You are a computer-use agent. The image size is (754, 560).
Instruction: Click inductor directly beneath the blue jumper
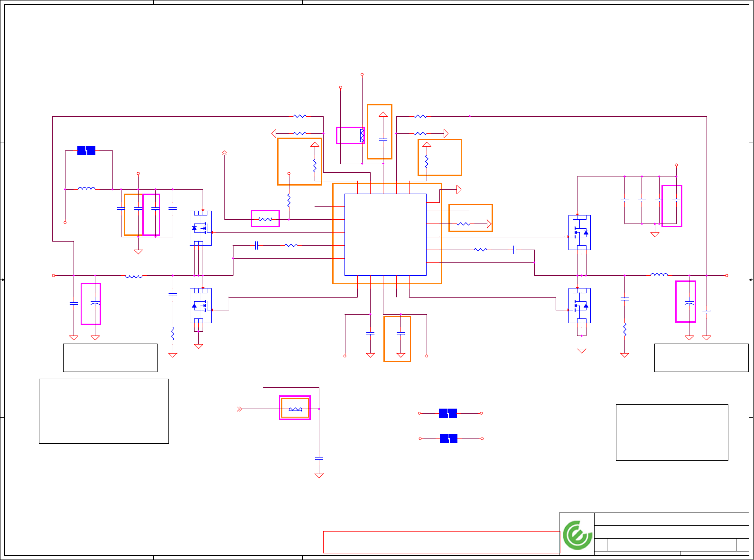coord(86,189)
